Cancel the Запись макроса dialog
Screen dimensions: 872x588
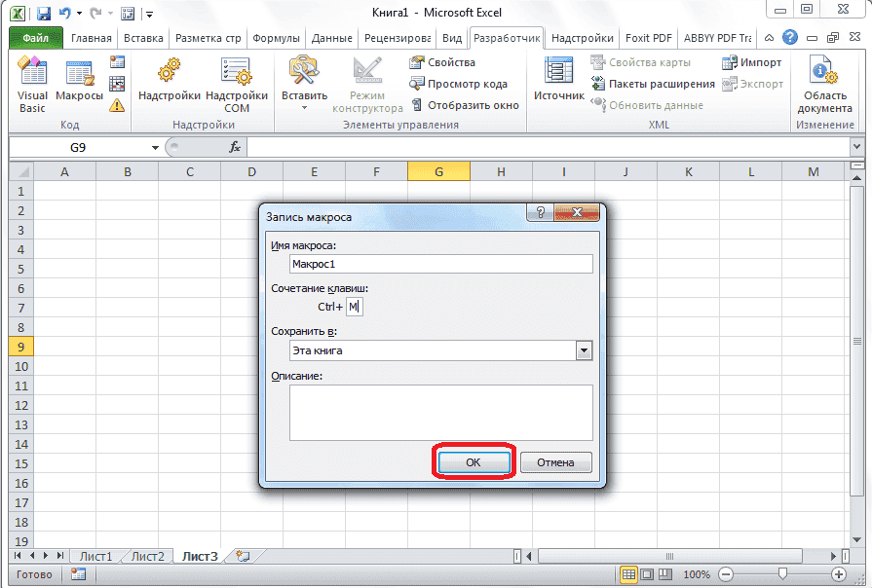pos(555,462)
